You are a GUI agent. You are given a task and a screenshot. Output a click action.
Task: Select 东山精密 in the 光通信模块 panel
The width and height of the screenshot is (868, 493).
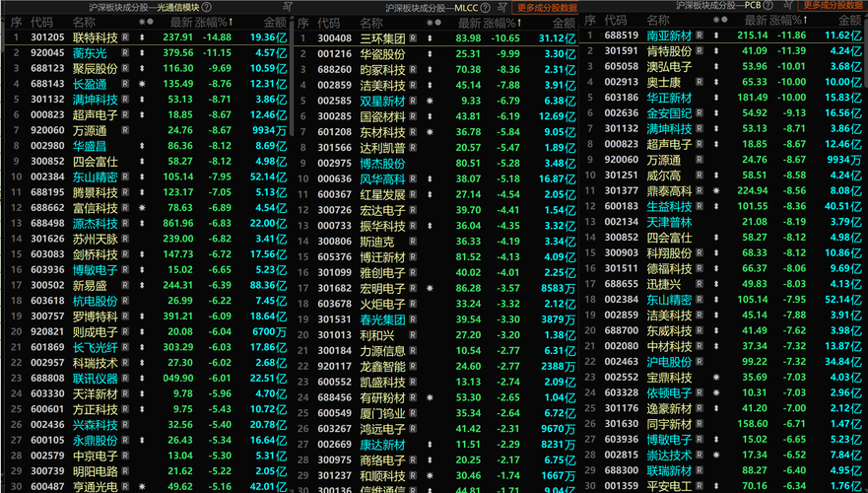[x=96, y=176]
